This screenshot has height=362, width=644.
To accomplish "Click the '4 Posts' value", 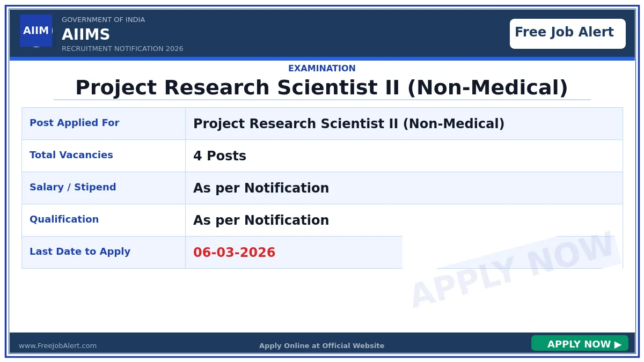I will [x=219, y=156].
